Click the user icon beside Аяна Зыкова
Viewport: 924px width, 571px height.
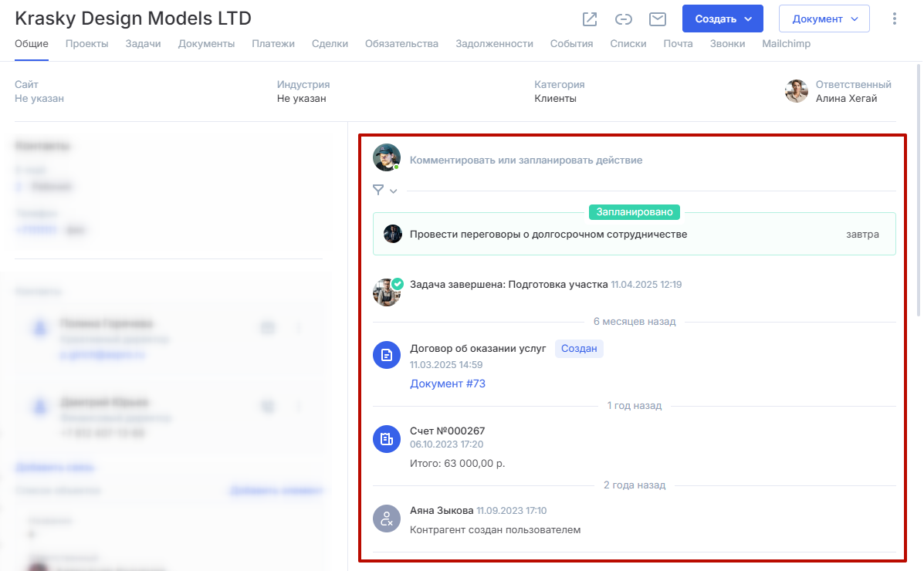coord(387,519)
